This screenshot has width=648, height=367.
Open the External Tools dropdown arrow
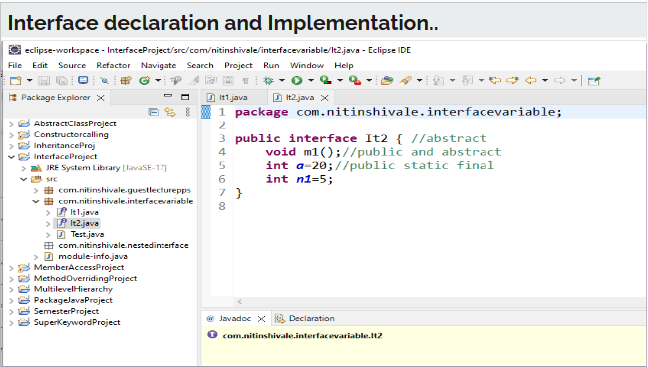369,81
